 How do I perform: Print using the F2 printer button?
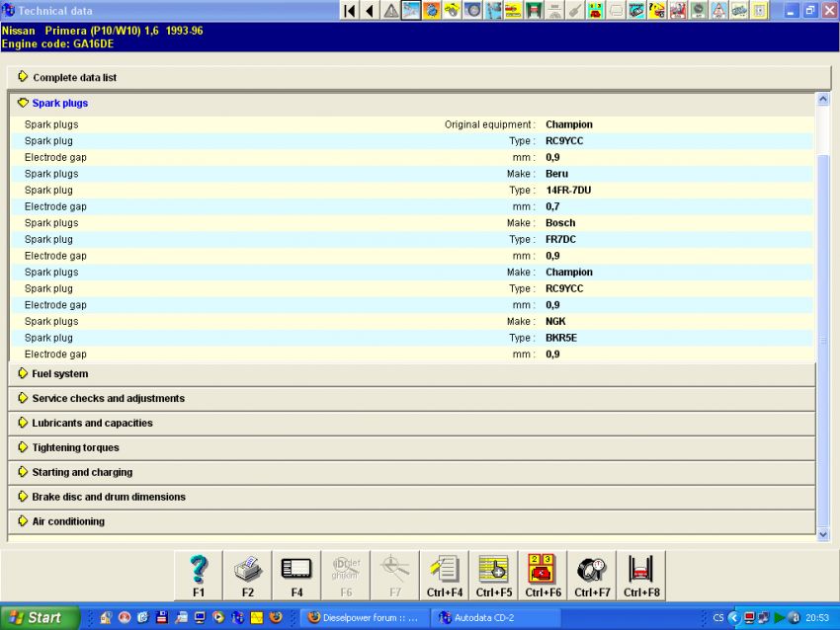(247, 576)
